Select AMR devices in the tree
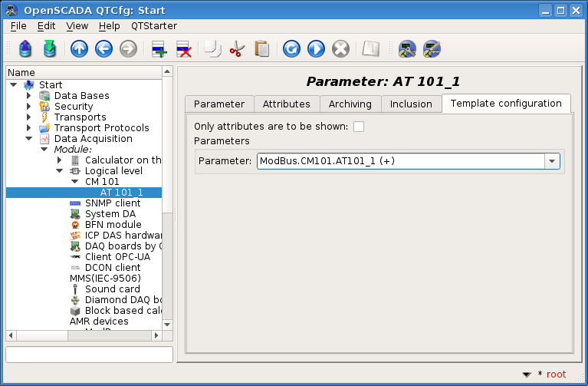This screenshot has height=386, width=588. click(99, 322)
